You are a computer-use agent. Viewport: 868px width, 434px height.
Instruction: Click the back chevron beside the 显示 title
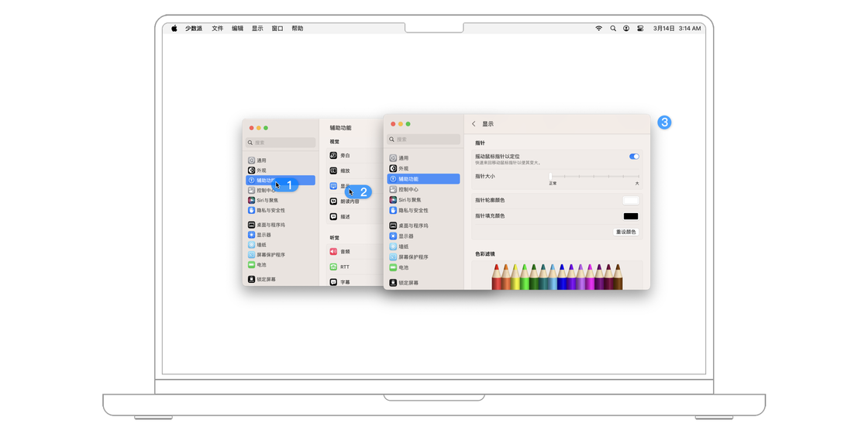coord(474,124)
